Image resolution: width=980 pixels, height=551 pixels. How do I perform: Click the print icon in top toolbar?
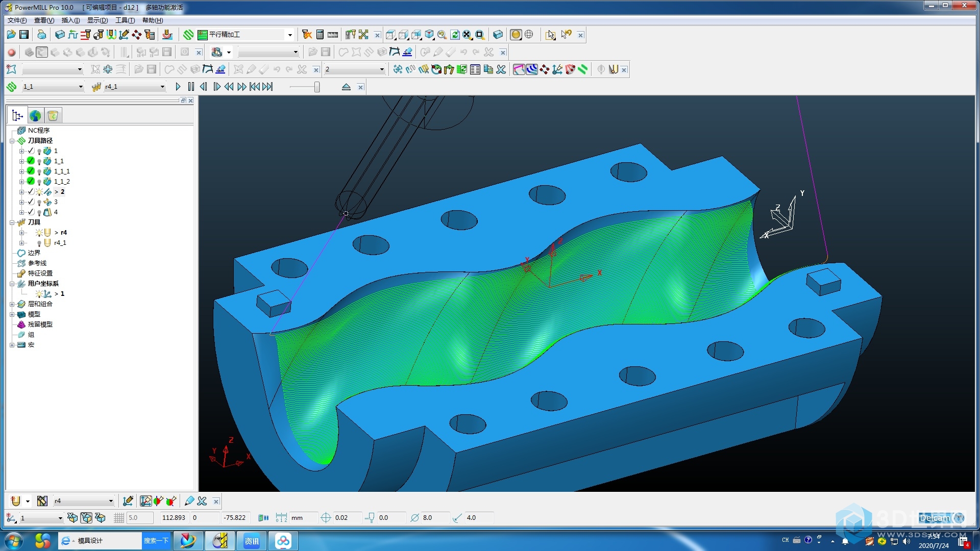point(41,35)
